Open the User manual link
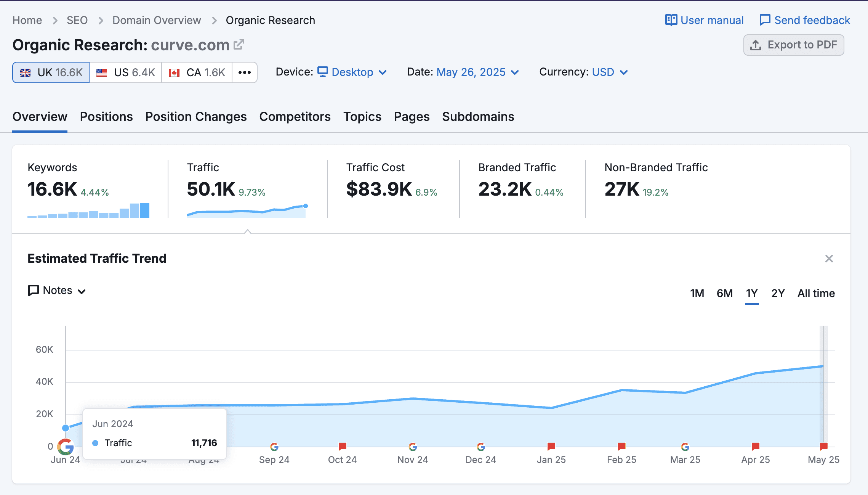Image resolution: width=868 pixels, height=495 pixels. pos(704,20)
